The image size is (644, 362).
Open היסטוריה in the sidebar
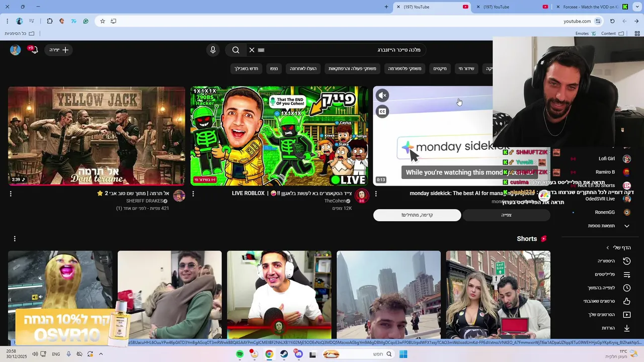pyautogui.click(x=613, y=261)
